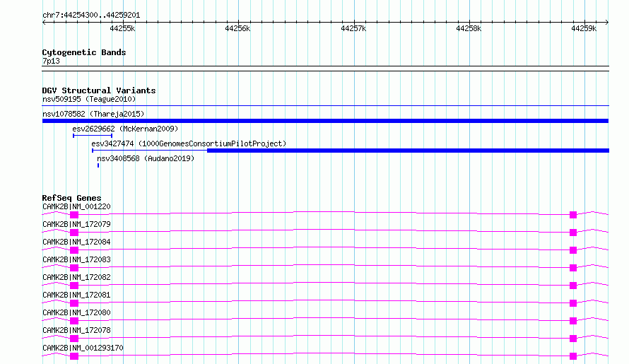Screen dimensions: 629x364
Task: Click left exon box of NM_172081
Action: (x=74, y=303)
